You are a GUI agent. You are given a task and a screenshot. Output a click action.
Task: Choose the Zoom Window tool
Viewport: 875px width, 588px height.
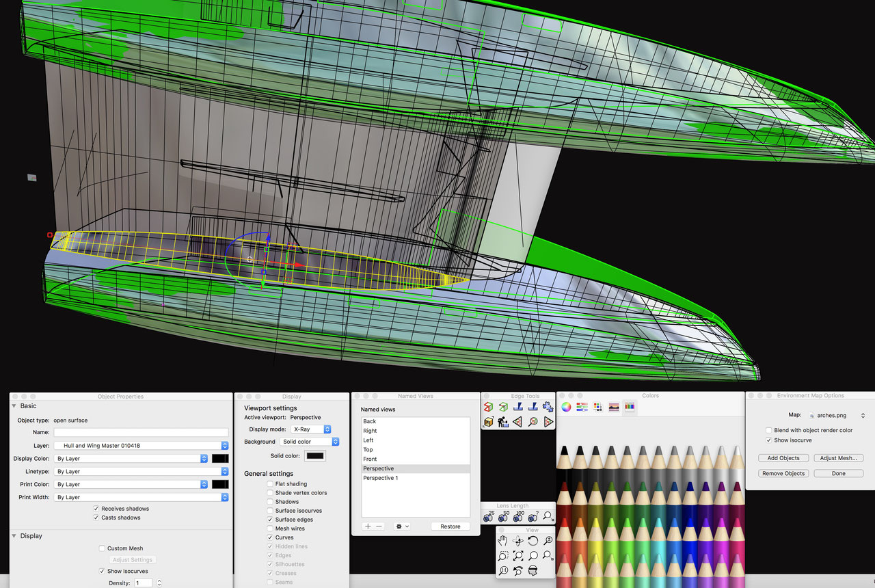[503, 556]
